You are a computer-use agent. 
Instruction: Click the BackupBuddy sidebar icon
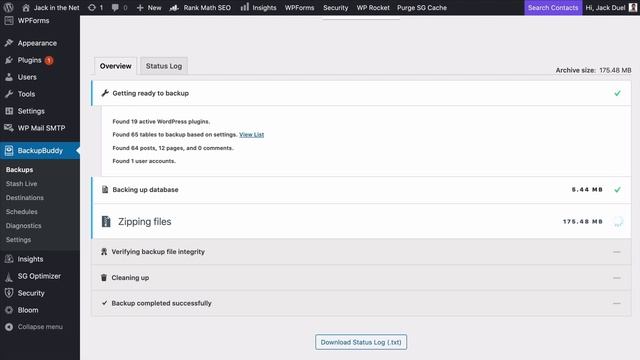click(x=9, y=151)
